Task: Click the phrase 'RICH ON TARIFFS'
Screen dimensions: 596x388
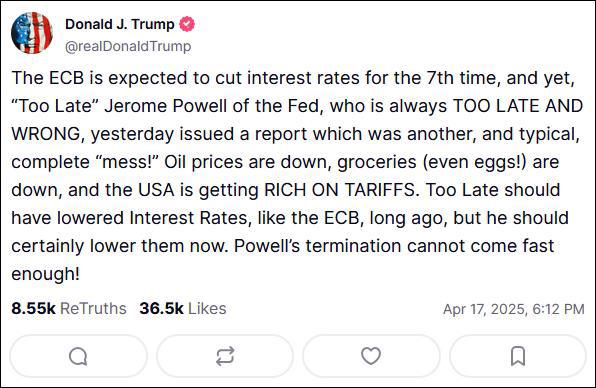Action: 341,190
